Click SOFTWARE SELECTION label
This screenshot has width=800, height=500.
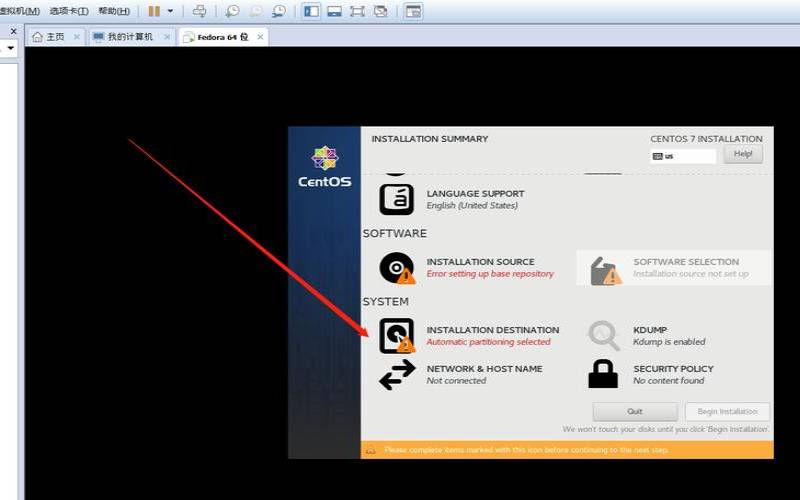pos(686,262)
